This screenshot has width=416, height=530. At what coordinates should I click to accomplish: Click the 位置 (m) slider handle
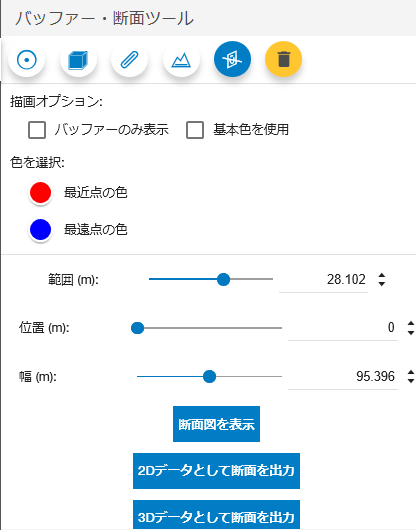click(x=138, y=328)
